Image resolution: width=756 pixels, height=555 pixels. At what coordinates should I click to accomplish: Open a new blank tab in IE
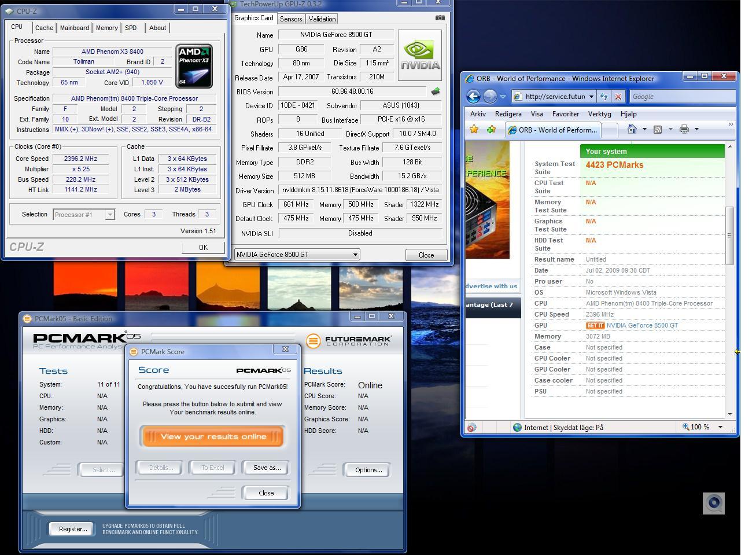pos(609,130)
